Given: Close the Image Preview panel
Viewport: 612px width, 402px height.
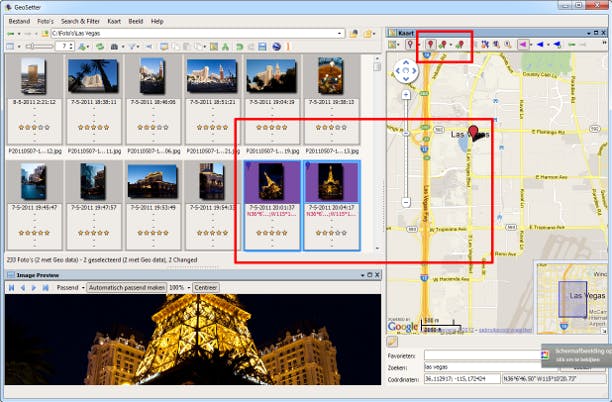Looking at the screenshot, I should pyautogui.click(x=377, y=275).
